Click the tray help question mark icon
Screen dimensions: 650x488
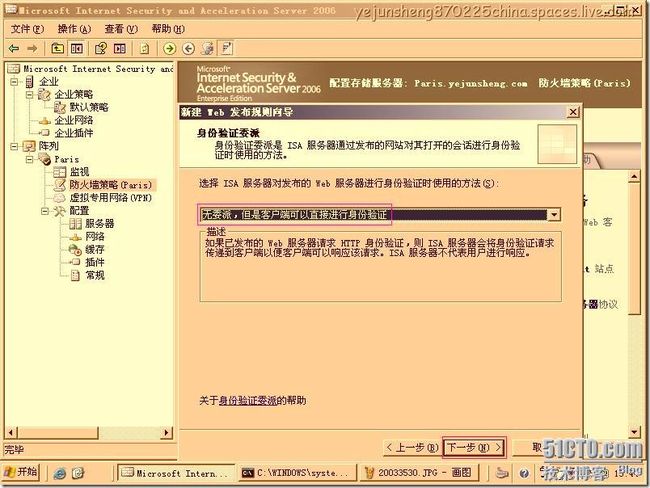[524, 473]
